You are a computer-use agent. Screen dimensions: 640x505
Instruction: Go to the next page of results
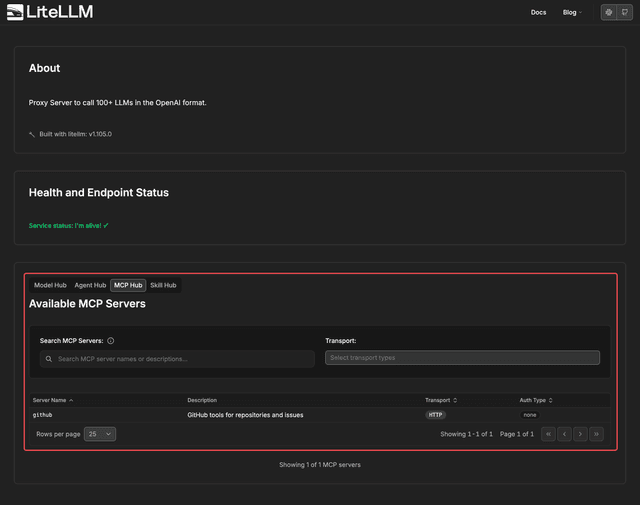pyautogui.click(x=580, y=434)
